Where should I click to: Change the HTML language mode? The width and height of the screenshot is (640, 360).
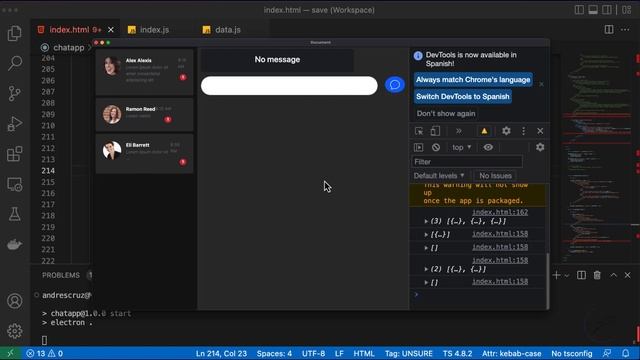(364, 353)
